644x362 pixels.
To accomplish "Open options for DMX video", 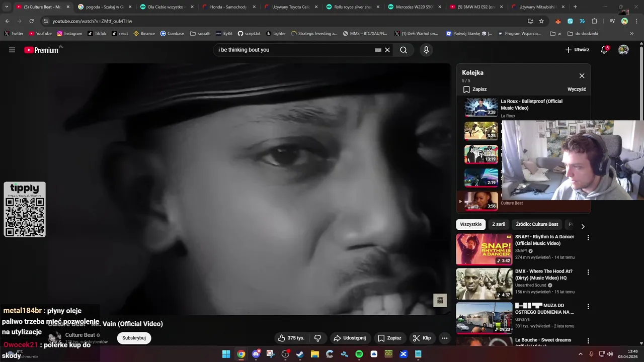I will point(588,272).
